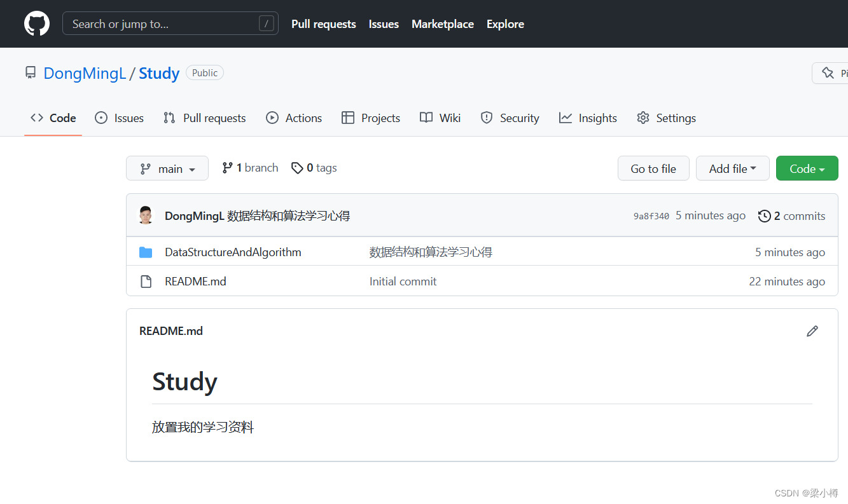Click the Initial commit message link
848x504 pixels.
403,282
